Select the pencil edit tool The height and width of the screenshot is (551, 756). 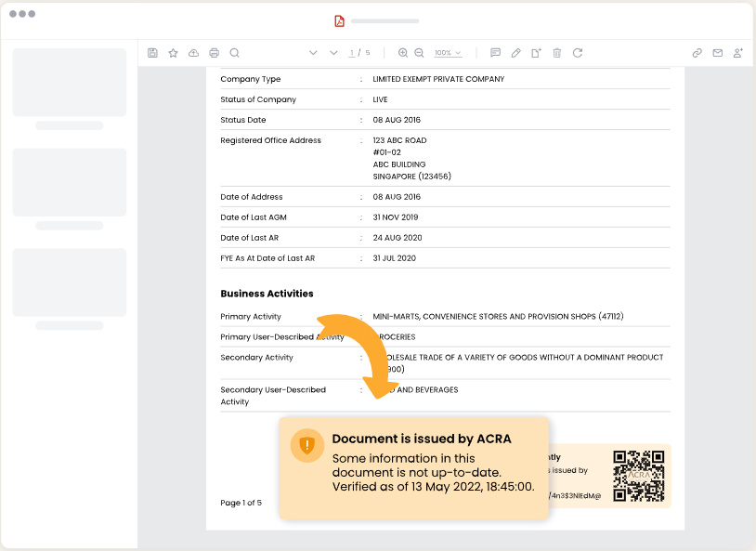515,53
